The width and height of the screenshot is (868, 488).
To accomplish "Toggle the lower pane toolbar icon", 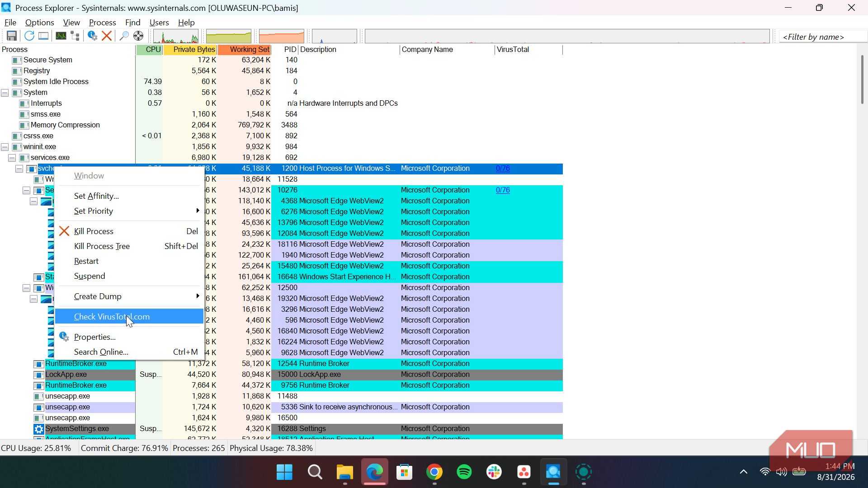I will coord(43,36).
